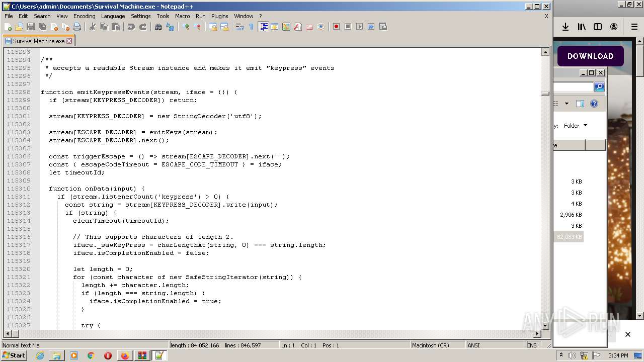Open the Search menu

(x=42, y=16)
